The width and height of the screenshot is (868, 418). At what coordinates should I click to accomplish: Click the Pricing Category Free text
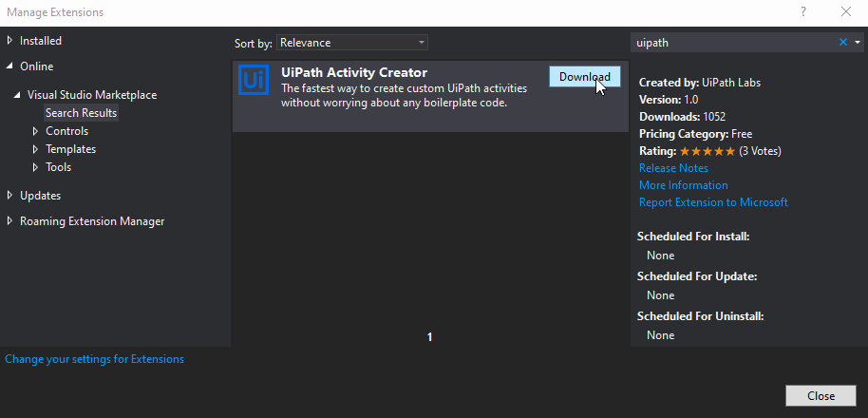pyautogui.click(x=696, y=134)
